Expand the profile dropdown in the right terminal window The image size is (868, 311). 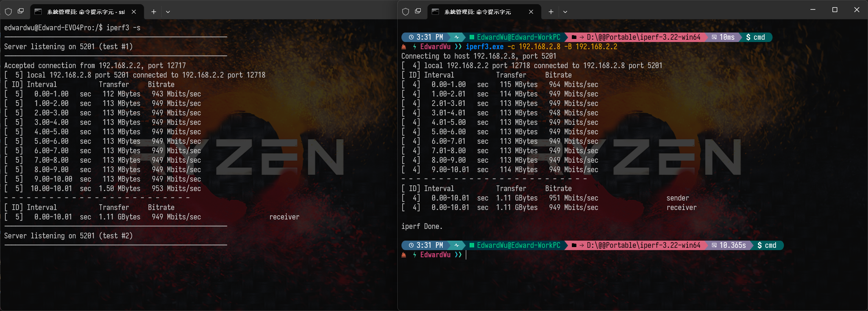pyautogui.click(x=565, y=12)
